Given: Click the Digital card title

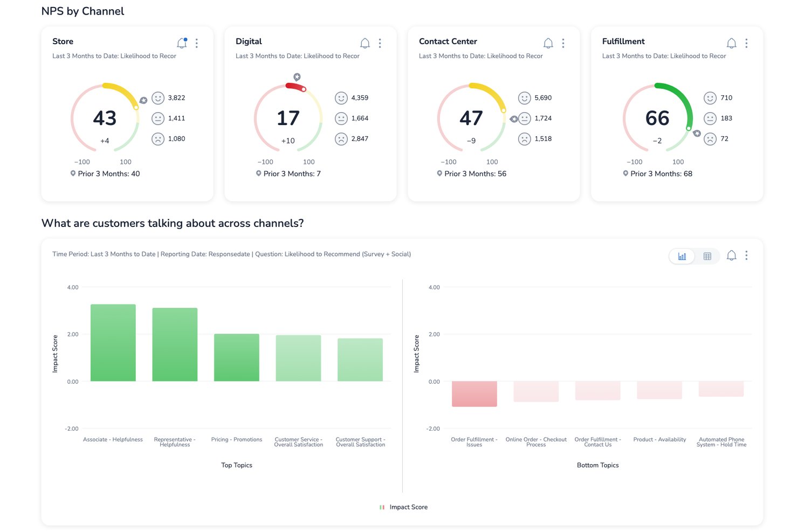Looking at the screenshot, I should [249, 42].
